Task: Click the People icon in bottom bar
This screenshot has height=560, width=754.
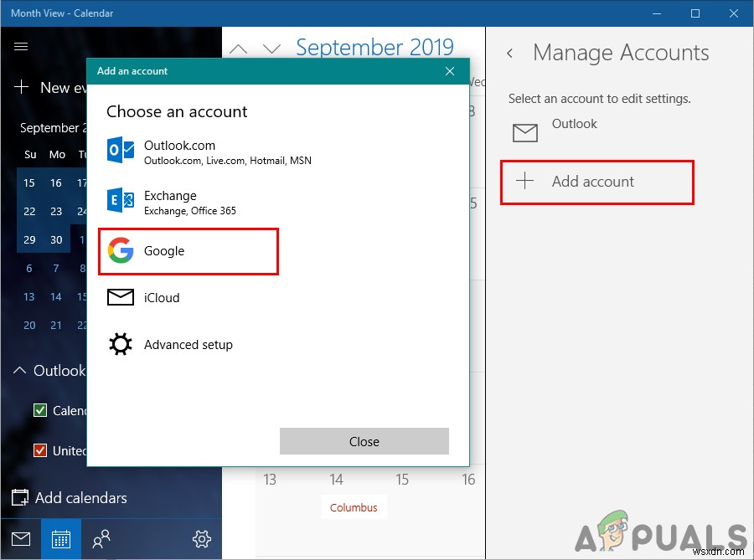Action: (101, 539)
